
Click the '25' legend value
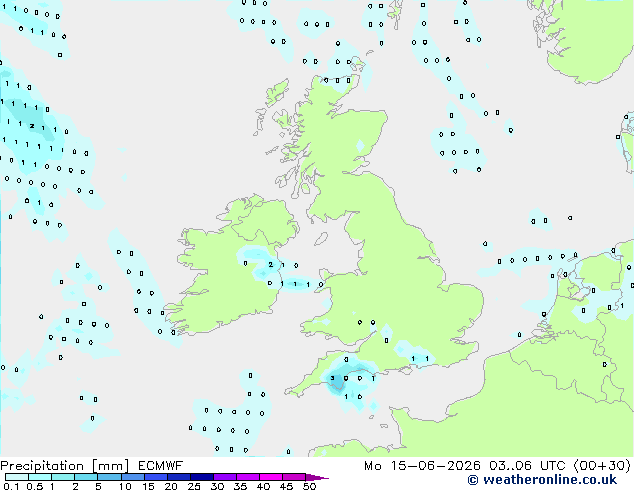point(194,486)
